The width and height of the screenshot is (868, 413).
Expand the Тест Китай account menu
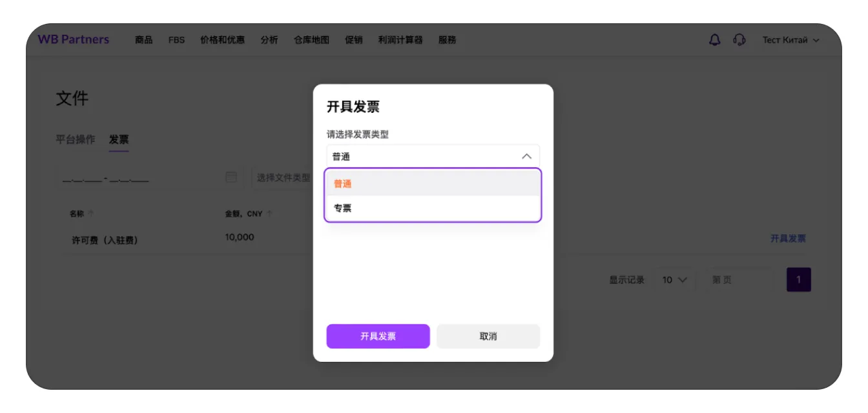(x=790, y=40)
